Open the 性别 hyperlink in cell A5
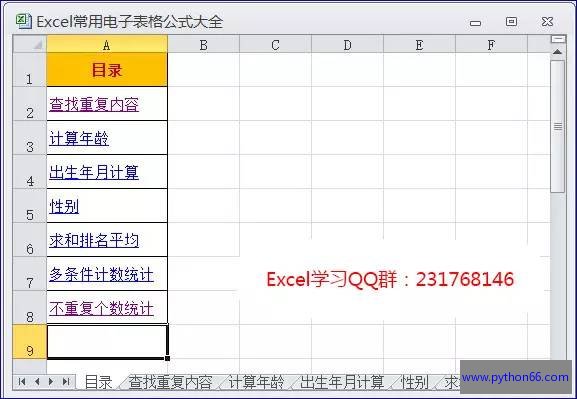Image resolution: width=577 pixels, height=399 pixels. click(64, 206)
